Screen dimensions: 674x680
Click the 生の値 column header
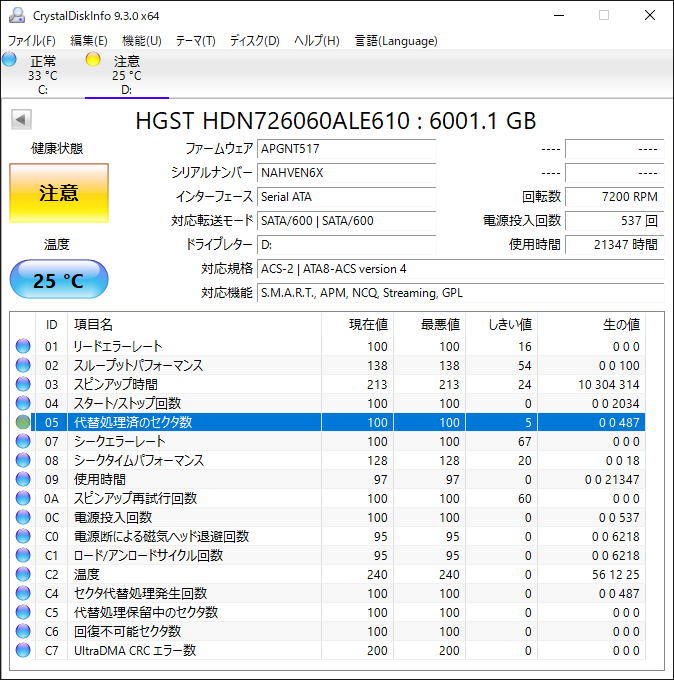pos(591,324)
